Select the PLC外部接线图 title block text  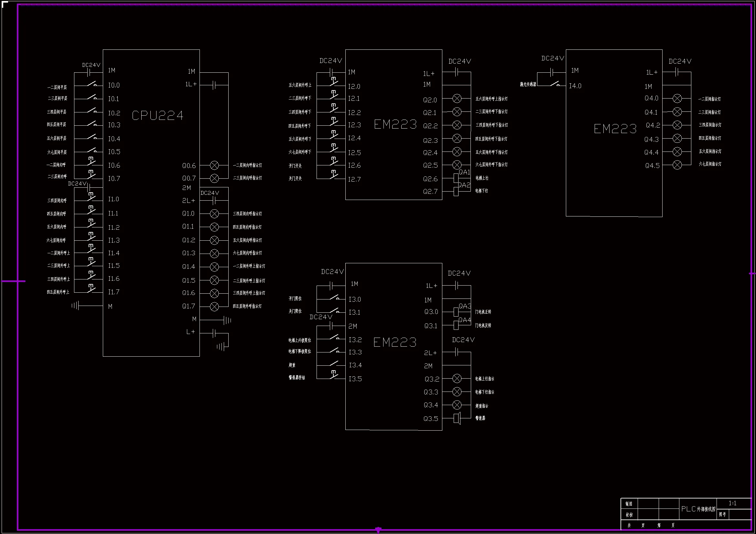(698, 509)
